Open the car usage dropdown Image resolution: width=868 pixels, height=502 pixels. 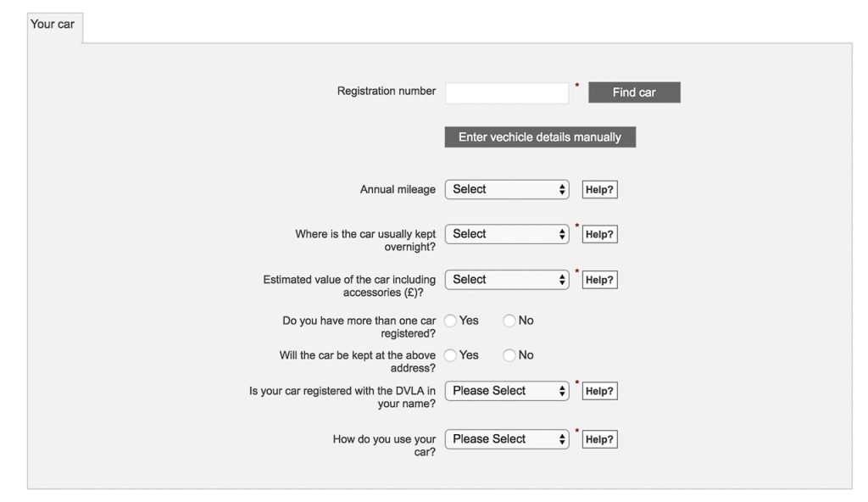[x=507, y=439]
